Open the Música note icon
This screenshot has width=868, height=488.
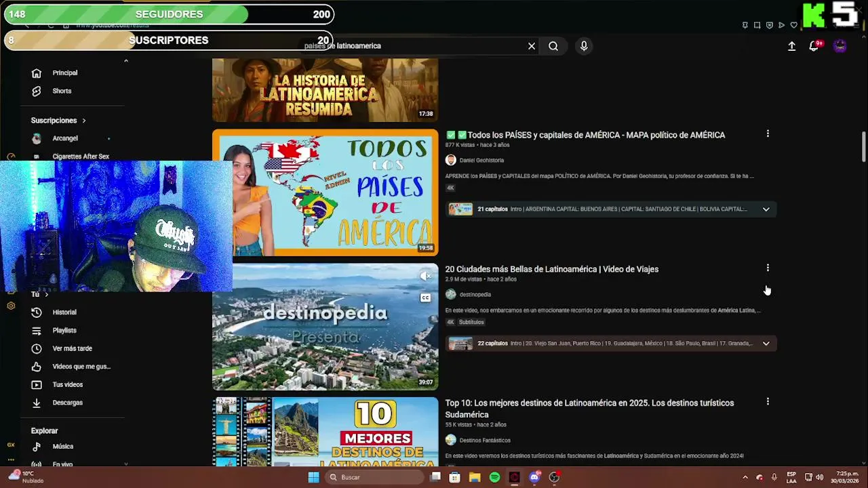[x=37, y=447]
